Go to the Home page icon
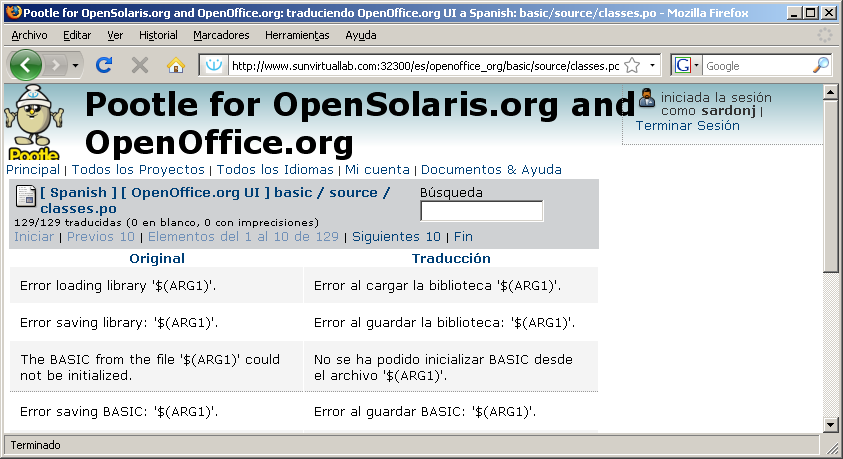This screenshot has height=459, width=843. (x=176, y=66)
